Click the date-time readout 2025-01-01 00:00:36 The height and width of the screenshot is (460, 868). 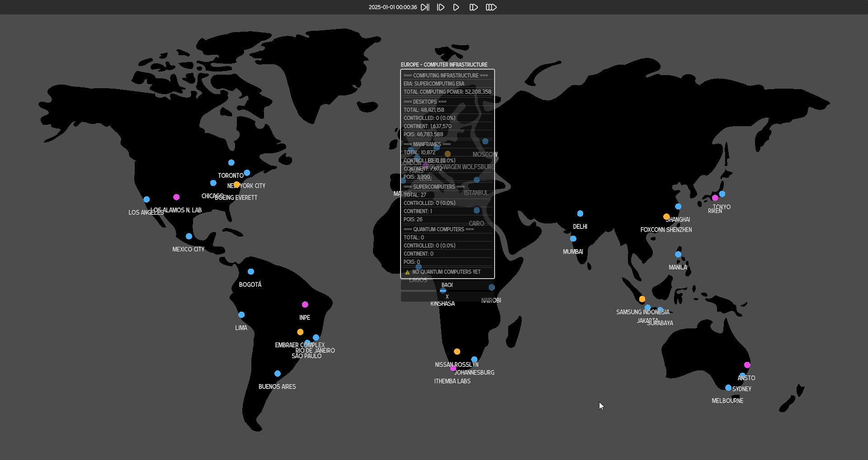[393, 7]
